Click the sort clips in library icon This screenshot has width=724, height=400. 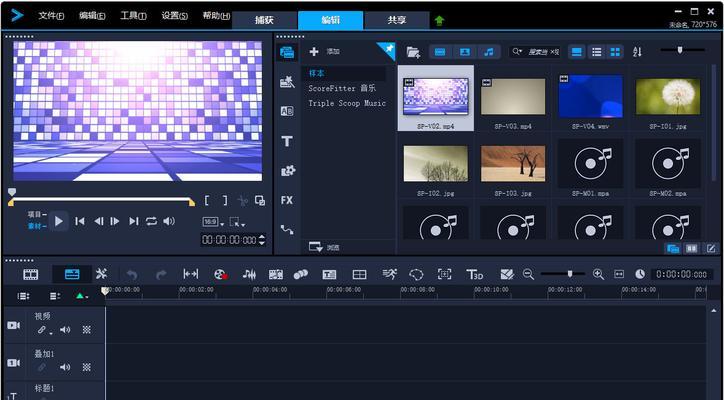(637, 52)
